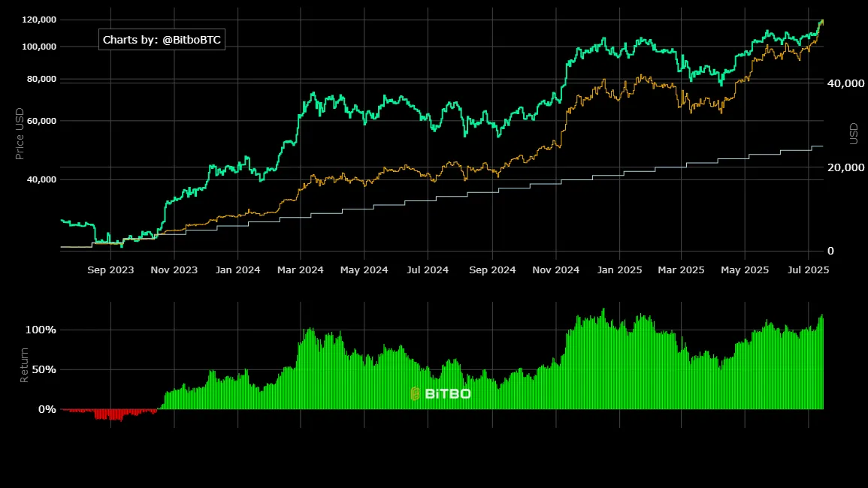
Task: Click the 120,000 price axis value
Action: [39, 20]
